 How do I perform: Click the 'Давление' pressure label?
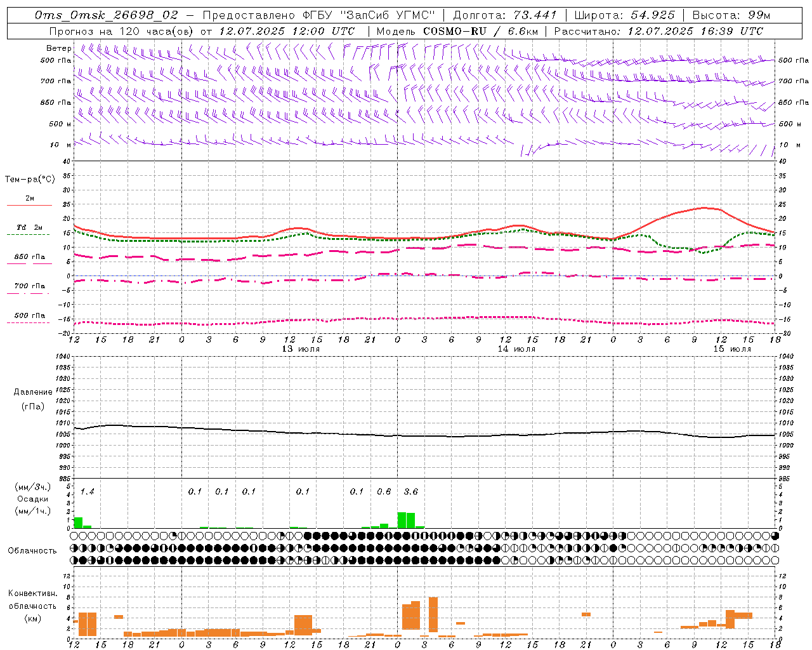coord(33,392)
